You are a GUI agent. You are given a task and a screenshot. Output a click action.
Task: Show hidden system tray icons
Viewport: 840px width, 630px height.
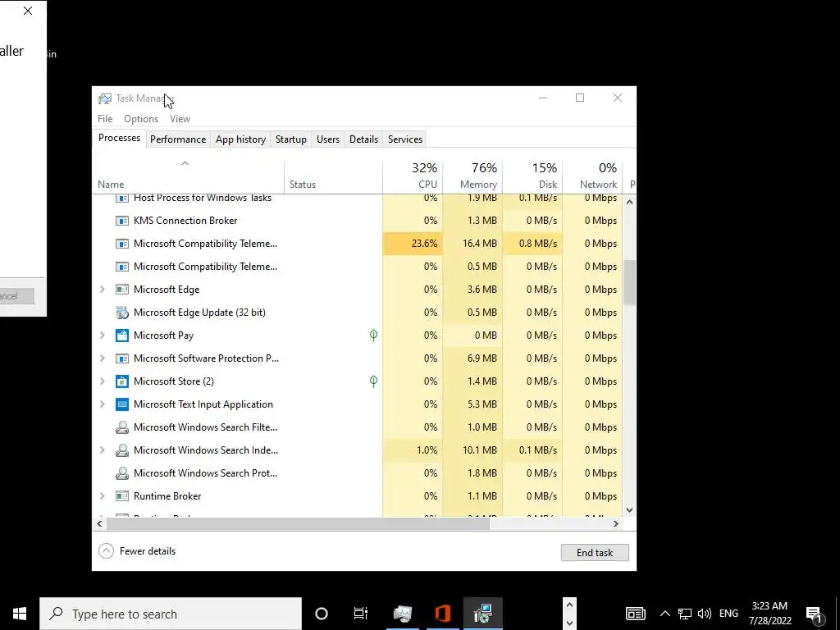[664, 614]
